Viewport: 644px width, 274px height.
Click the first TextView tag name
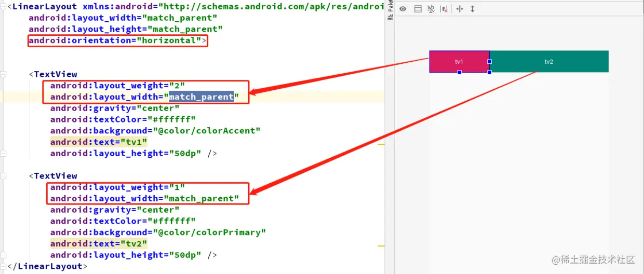pyautogui.click(x=56, y=74)
